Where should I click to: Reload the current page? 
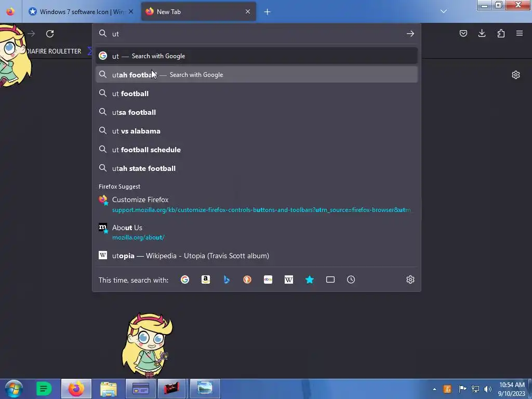(50, 34)
